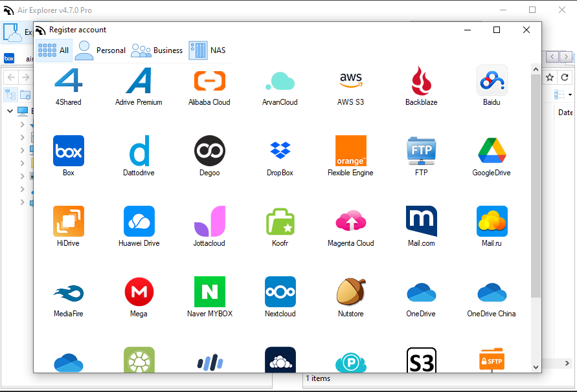
Task: Select Dattodrive provider
Action: (x=139, y=157)
